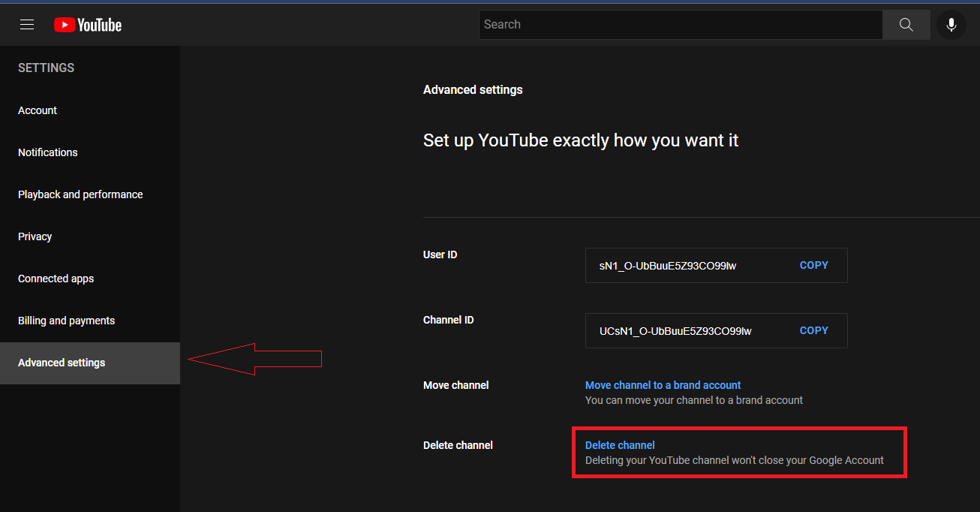The width and height of the screenshot is (980, 512).
Task: Click the Channel ID label
Action: click(449, 320)
